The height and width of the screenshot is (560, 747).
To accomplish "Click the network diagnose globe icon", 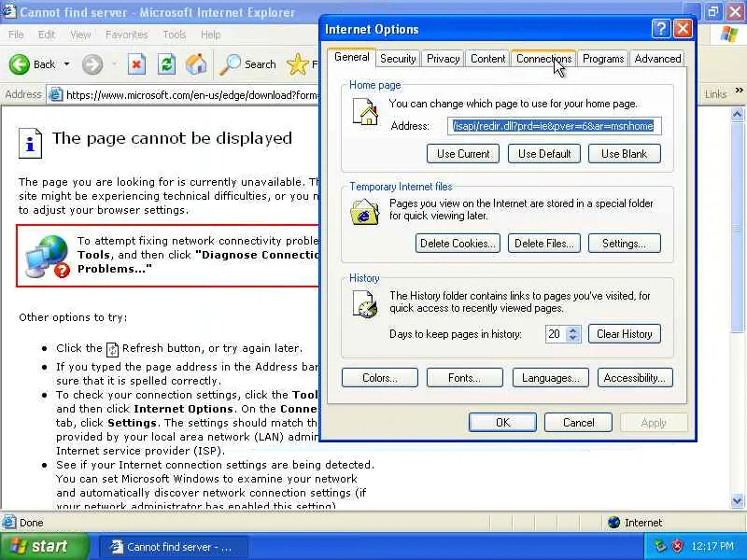I will pyautogui.click(x=48, y=256).
